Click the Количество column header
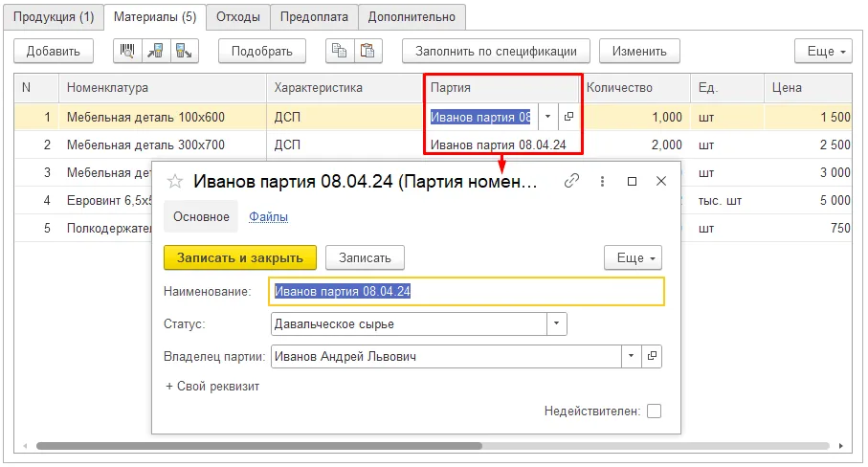This screenshot has height=467, width=868. [x=634, y=87]
